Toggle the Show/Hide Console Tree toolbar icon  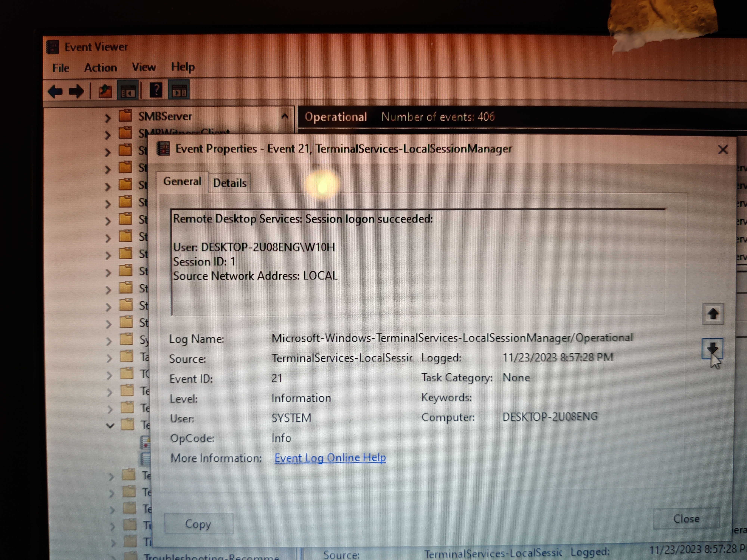point(128,91)
